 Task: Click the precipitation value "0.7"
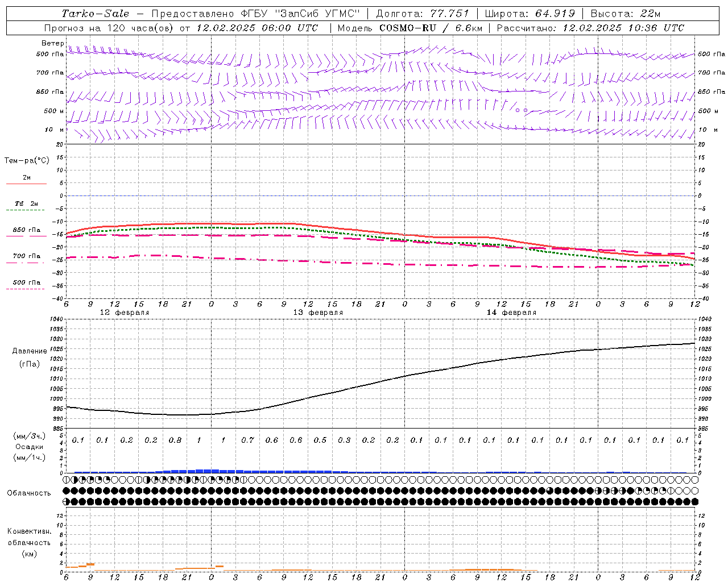click(x=247, y=440)
